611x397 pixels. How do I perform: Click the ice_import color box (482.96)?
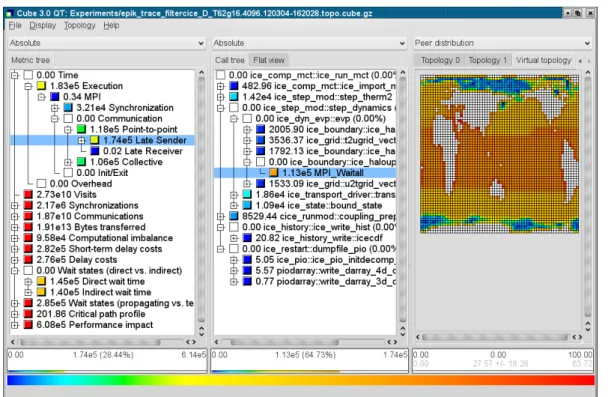234,86
